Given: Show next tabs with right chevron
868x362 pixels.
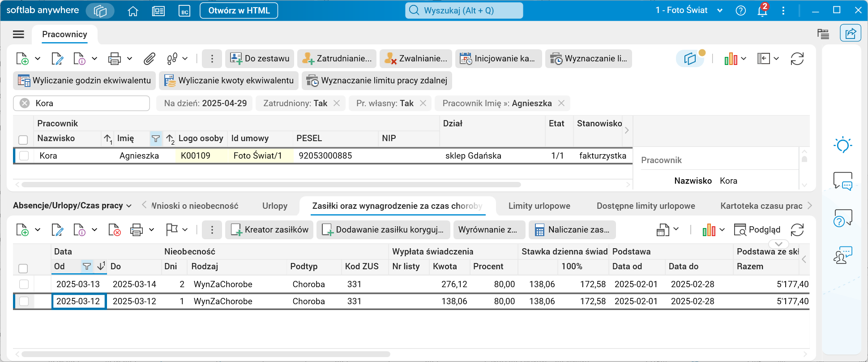Looking at the screenshot, I should [x=809, y=206].
